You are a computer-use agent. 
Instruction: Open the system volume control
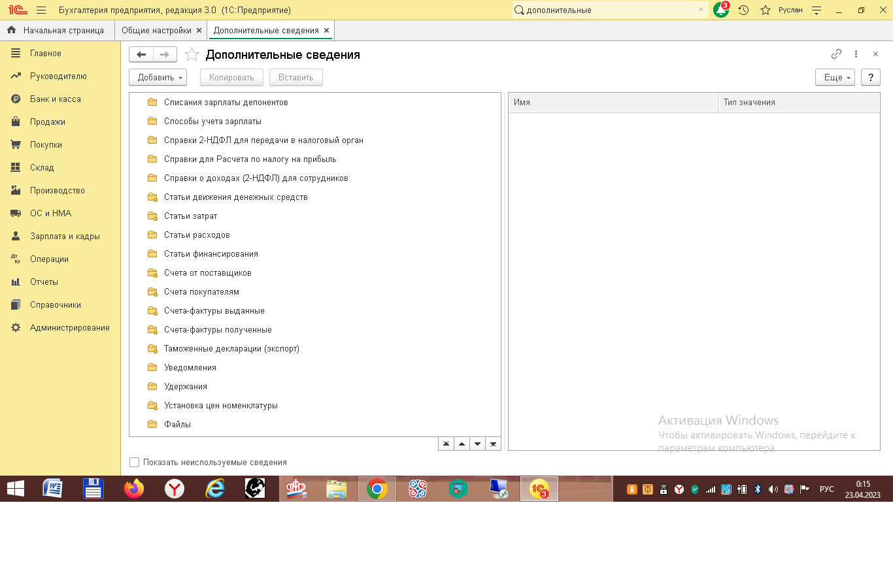773,489
